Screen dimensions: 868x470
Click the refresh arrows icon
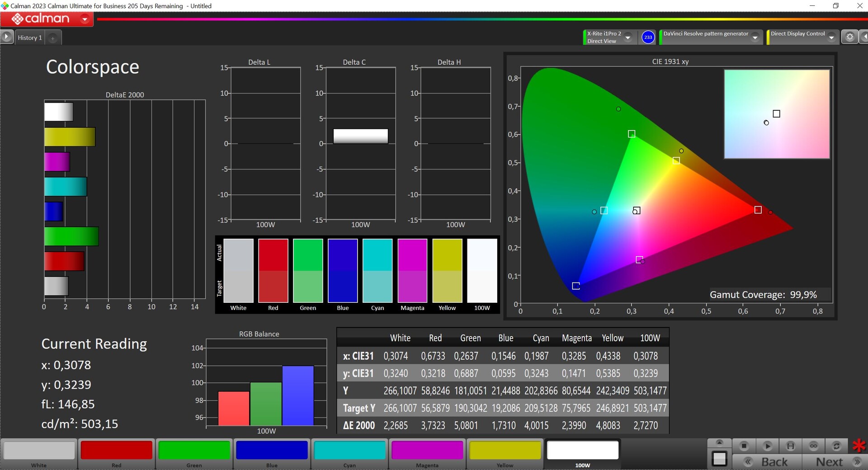coord(836,446)
